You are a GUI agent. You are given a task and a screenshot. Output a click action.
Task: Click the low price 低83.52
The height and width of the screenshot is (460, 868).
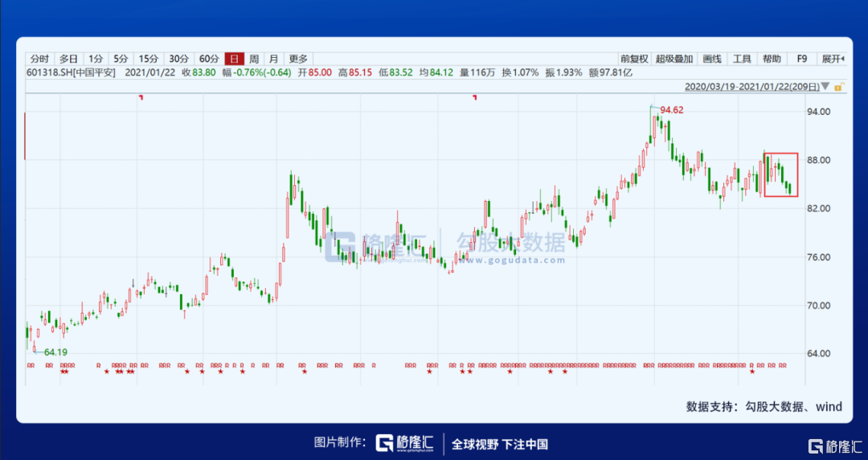point(395,72)
